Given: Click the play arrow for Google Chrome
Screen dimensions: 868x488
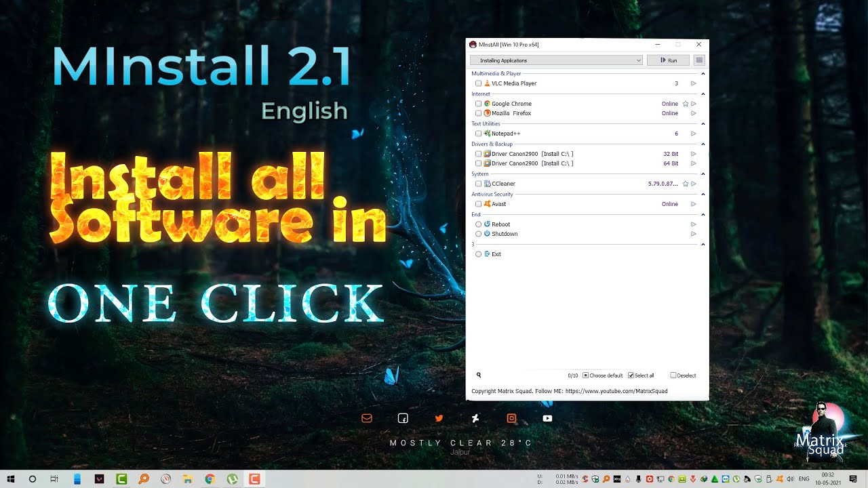Looking at the screenshot, I should point(694,104).
